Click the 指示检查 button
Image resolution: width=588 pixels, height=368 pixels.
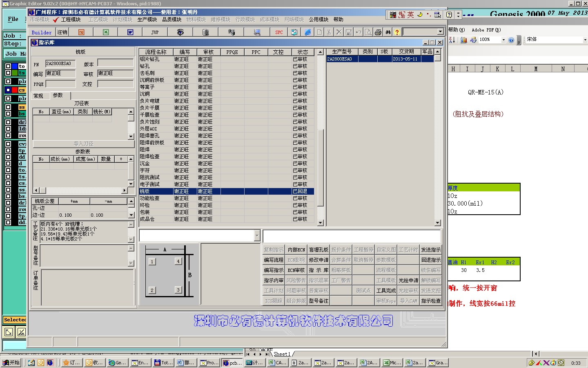[431, 301]
